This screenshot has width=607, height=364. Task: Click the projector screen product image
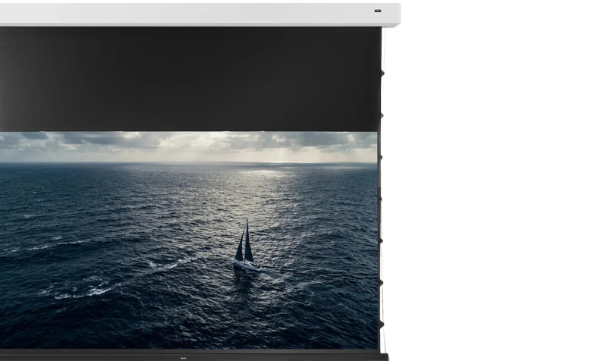click(200, 182)
